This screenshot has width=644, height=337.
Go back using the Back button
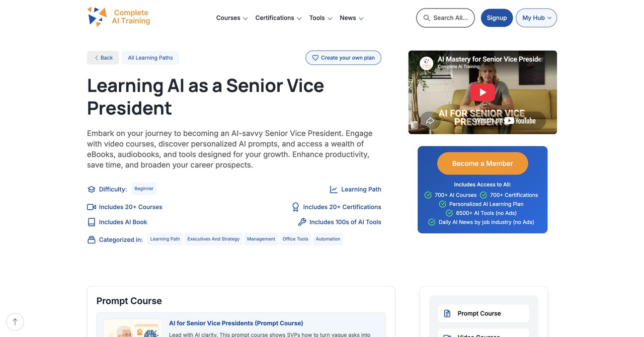coord(103,58)
